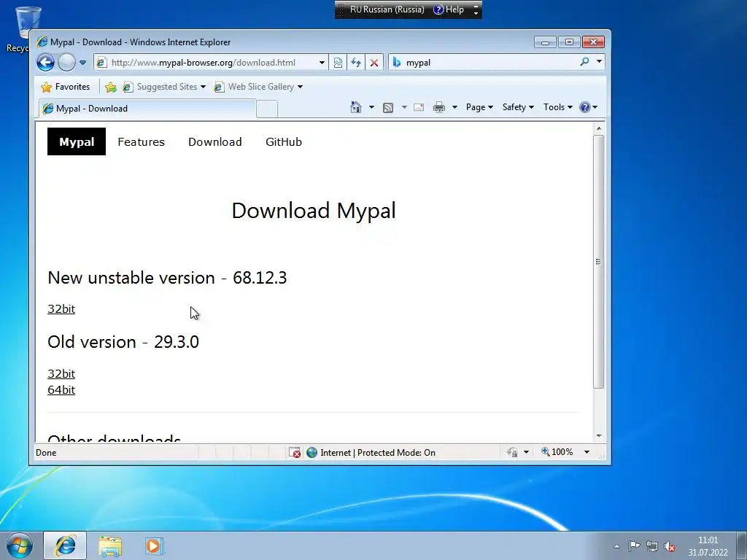
Task: Open the Safety menu
Action: pyautogui.click(x=518, y=107)
